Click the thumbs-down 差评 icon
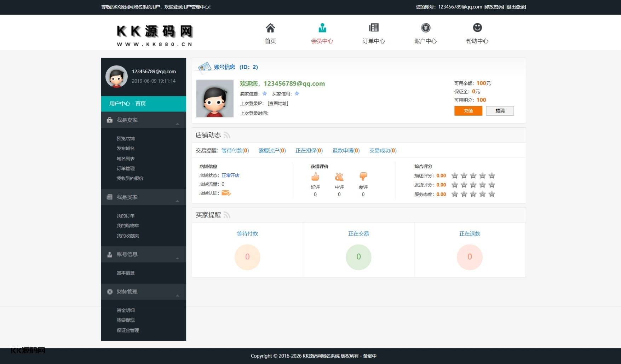Screen dimensions: 621x364 363,177
